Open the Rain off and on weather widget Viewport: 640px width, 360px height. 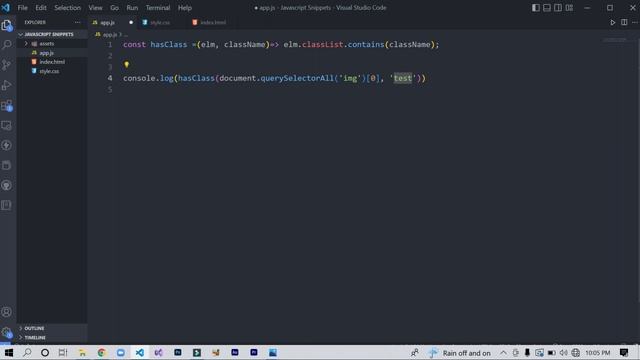click(460, 353)
